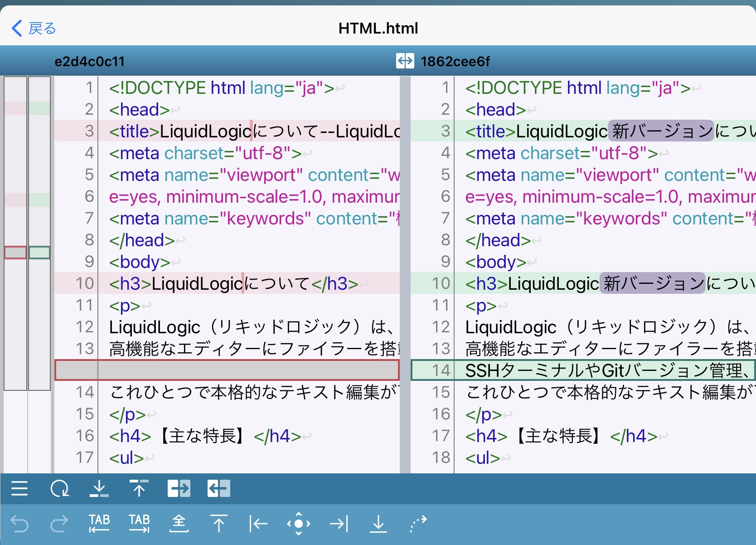
Task: Tap the select all (全) icon
Action: point(179,524)
